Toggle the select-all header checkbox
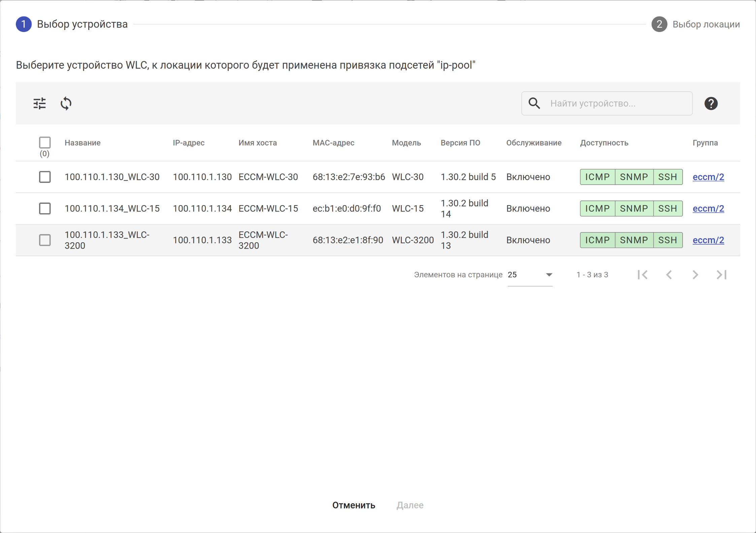This screenshot has width=756, height=533. click(45, 143)
